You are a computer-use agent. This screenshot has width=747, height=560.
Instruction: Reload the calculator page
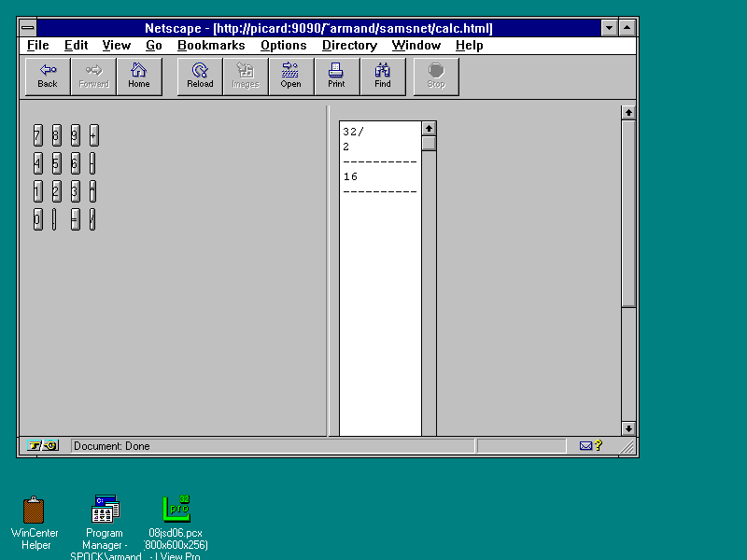pos(200,77)
